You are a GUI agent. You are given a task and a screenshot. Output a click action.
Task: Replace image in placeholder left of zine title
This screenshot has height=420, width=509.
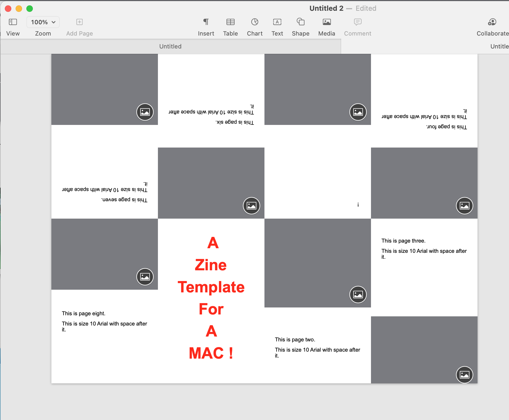tap(145, 277)
